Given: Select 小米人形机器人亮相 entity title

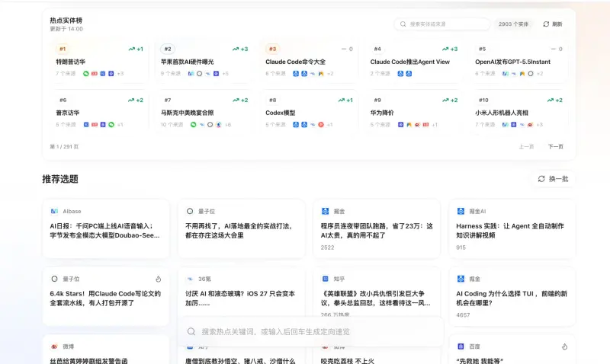Looking at the screenshot, I should point(502,113).
